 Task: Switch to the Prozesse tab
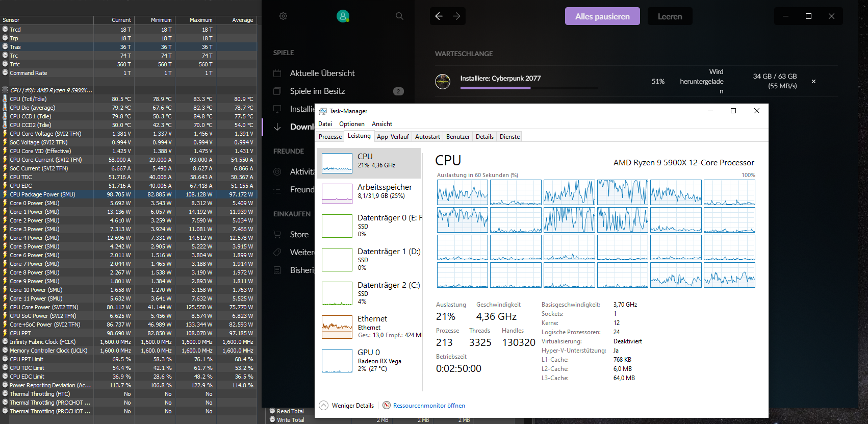(330, 137)
